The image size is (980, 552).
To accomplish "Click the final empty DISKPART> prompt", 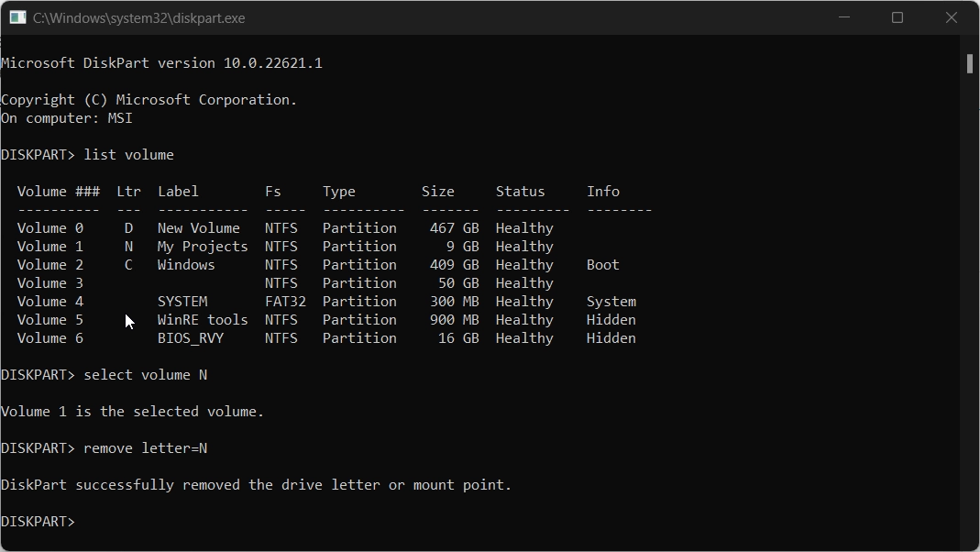I will click(38, 522).
